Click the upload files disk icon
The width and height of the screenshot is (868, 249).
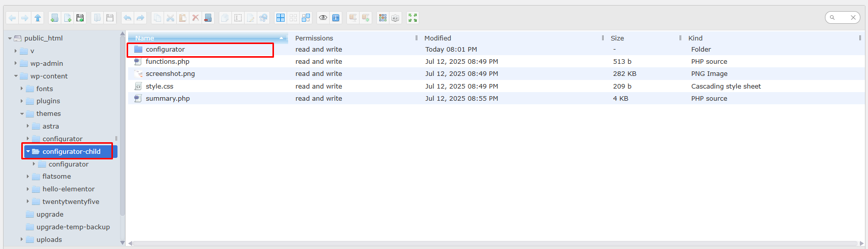(80, 18)
